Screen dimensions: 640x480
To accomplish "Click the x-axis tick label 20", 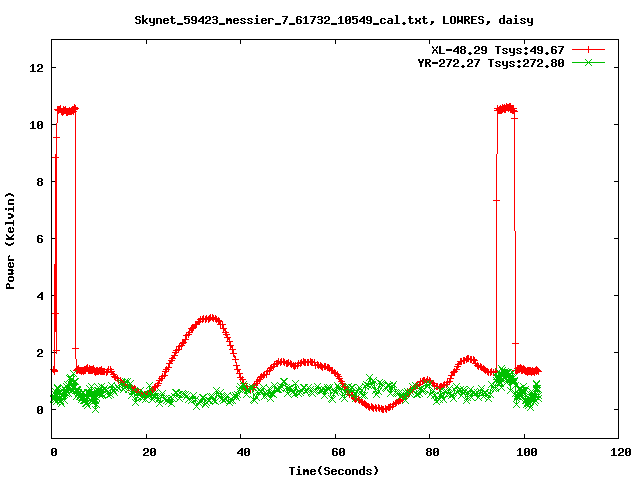I will point(149,452).
